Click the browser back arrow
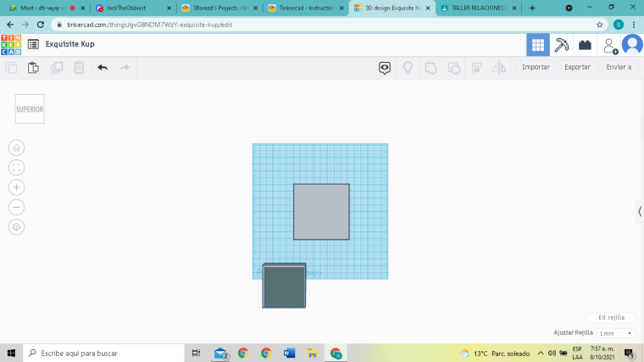Viewport: 644px width, 362px height. click(10, 25)
